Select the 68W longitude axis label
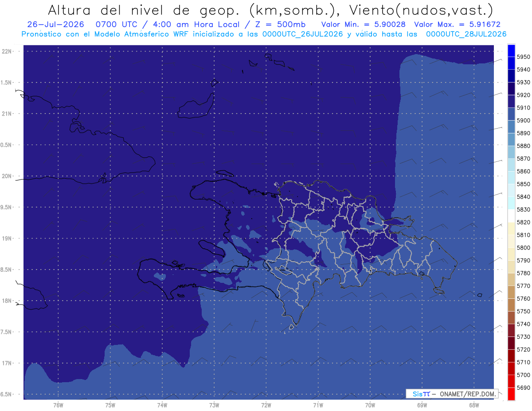 tap(474, 405)
